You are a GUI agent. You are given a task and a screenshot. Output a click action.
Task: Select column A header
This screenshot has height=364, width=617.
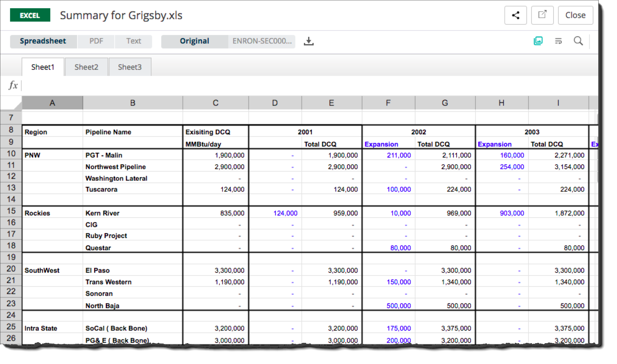52,103
